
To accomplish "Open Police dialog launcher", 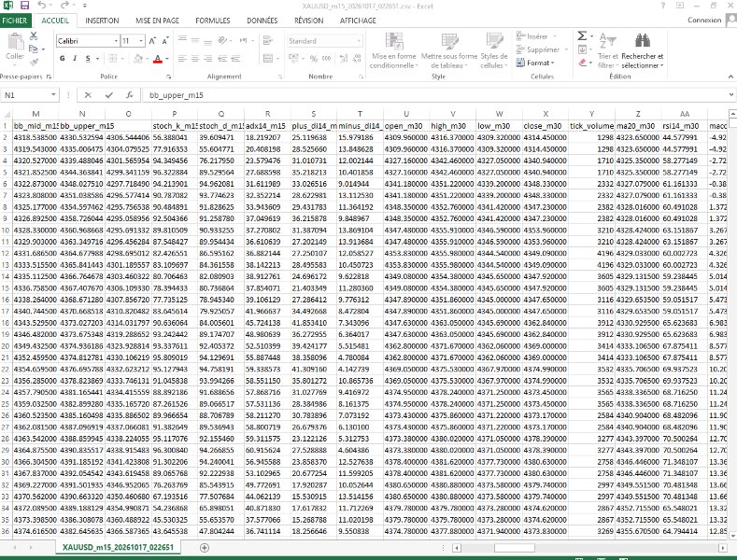I will pyautogui.click(x=169, y=77).
